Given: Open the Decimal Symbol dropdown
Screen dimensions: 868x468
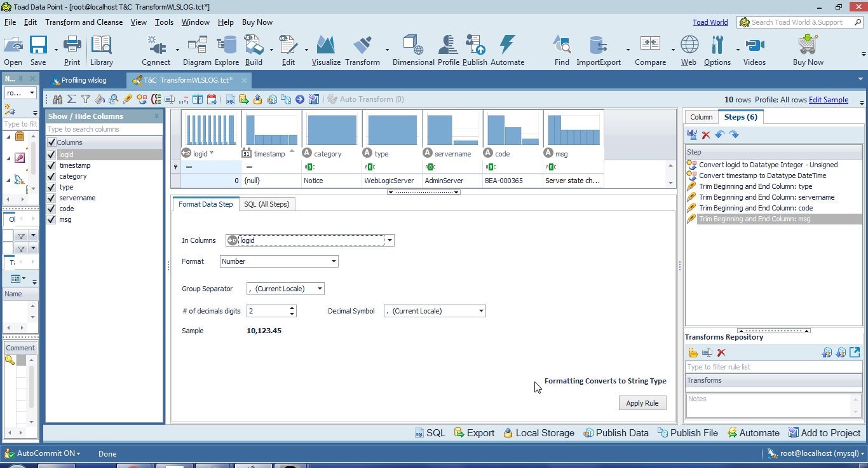Looking at the screenshot, I should pos(481,311).
